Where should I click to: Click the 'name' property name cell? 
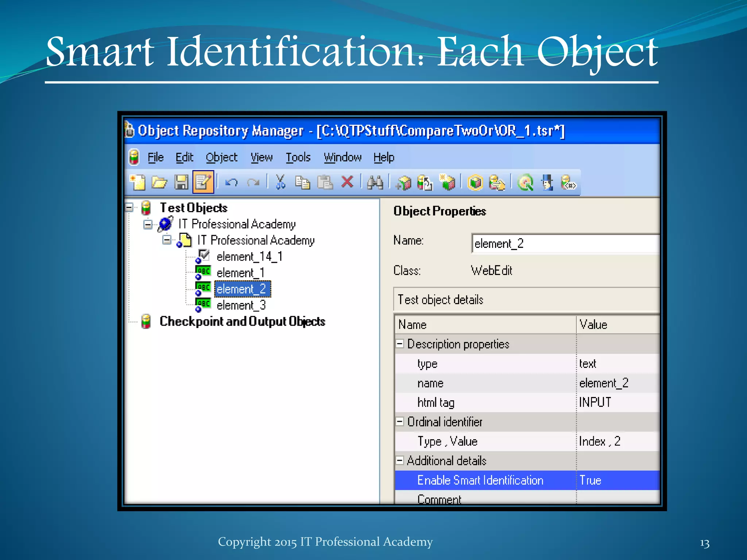pos(430,383)
